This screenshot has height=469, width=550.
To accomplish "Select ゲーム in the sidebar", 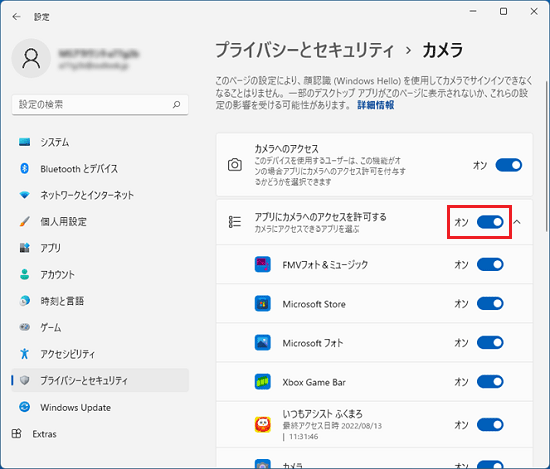I will [x=100, y=327].
